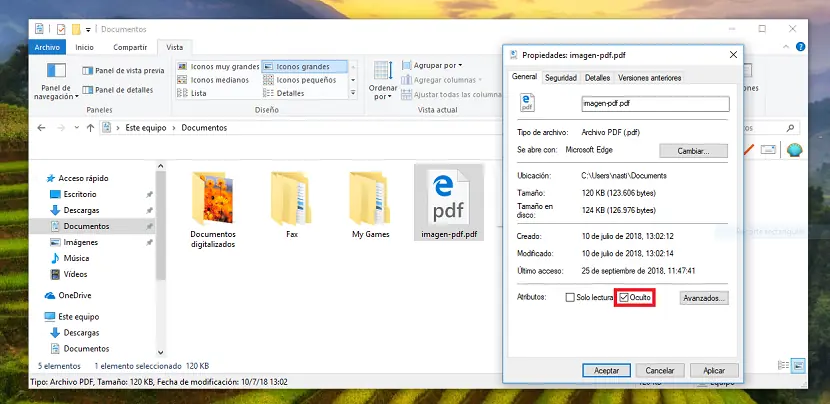Open the Explorer help question mark

[x=801, y=47]
